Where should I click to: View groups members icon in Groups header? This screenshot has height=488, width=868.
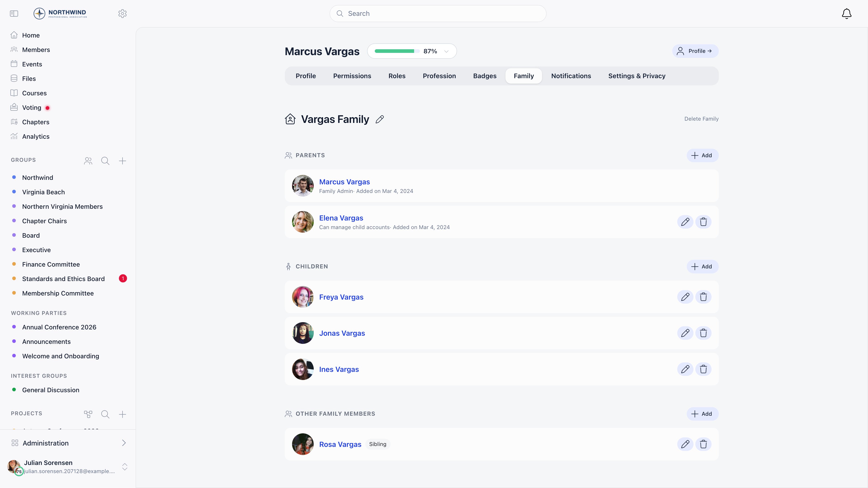click(x=88, y=161)
